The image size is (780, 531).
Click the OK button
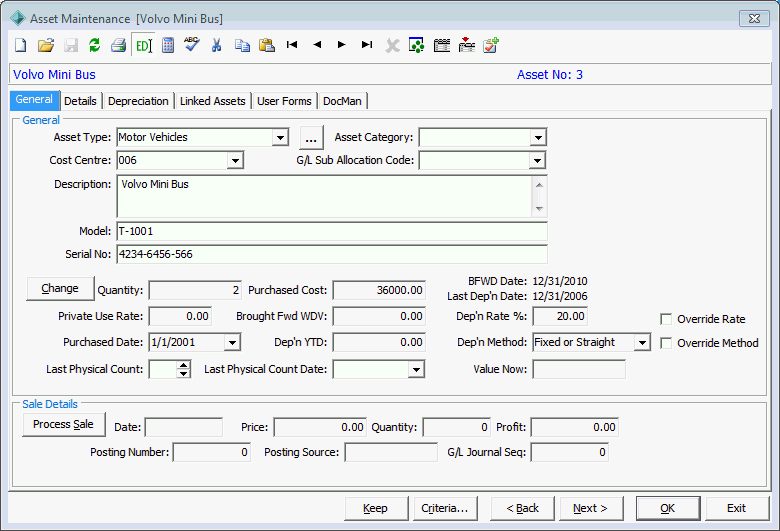coord(668,508)
